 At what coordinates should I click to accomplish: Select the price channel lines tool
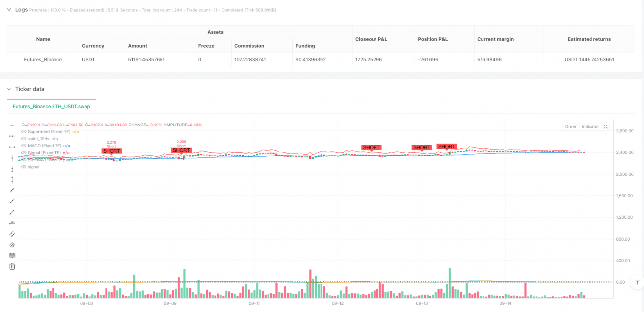click(12, 245)
